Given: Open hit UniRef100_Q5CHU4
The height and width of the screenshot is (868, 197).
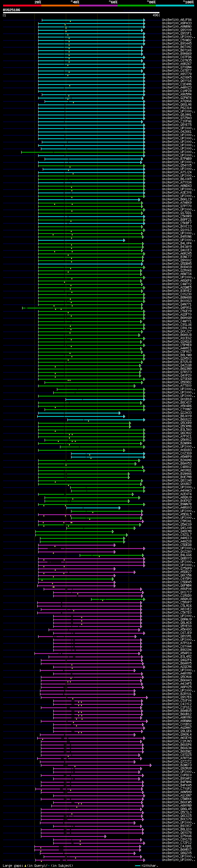Looking at the screenshot, I should [x=177, y=677].
